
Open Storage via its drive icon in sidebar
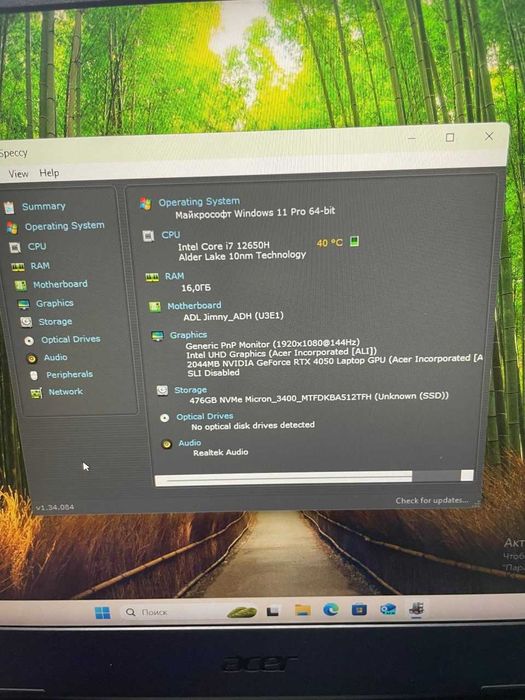coord(26,322)
